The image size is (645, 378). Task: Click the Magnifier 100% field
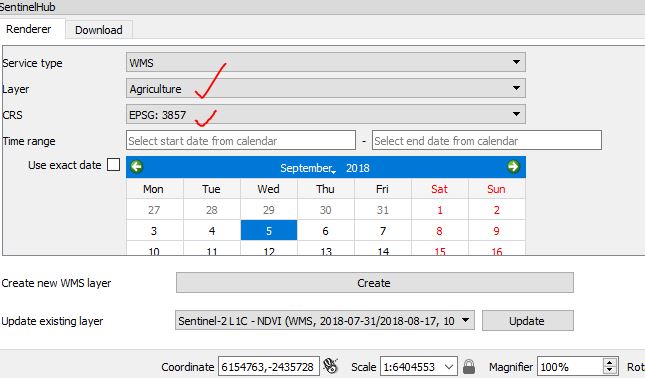tap(570, 366)
